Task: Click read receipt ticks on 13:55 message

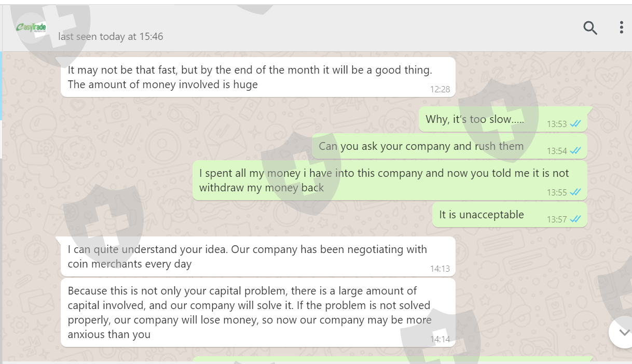Action: coord(575,192)
